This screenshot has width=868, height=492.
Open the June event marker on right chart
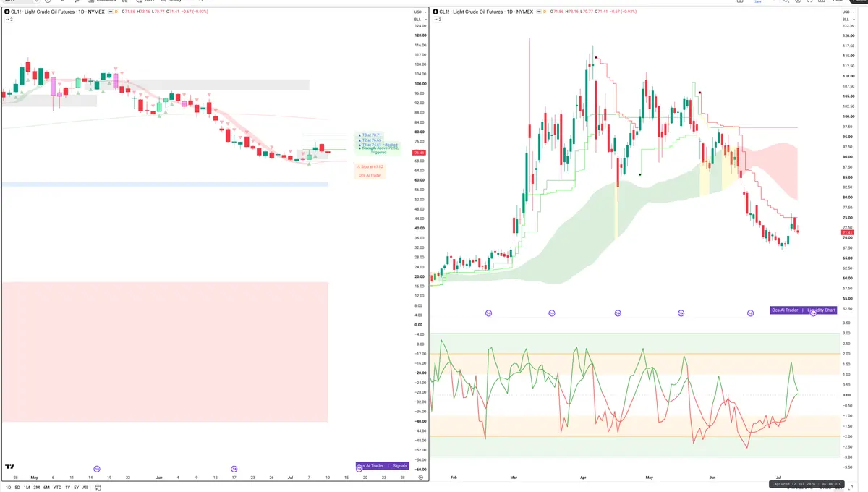[750, 313]
